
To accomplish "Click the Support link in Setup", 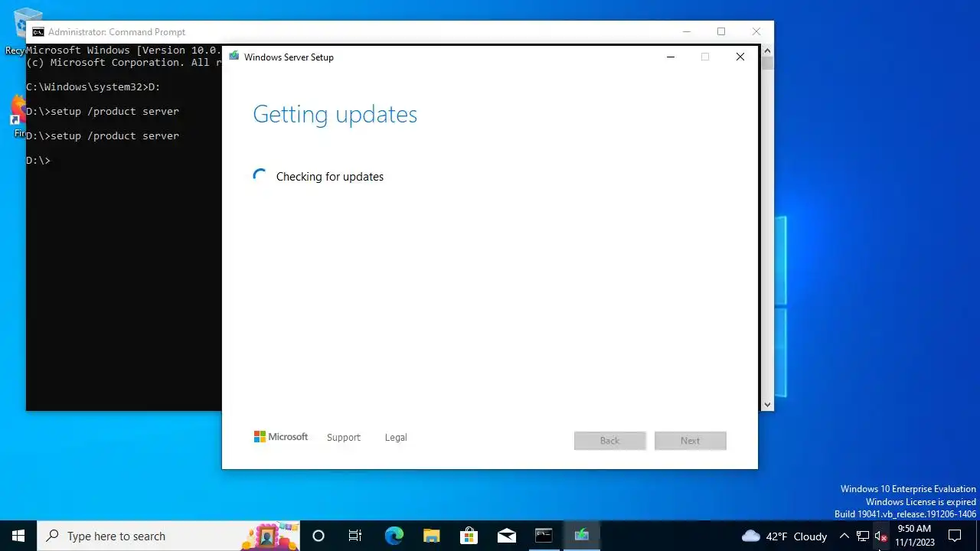I will (343, 438).
